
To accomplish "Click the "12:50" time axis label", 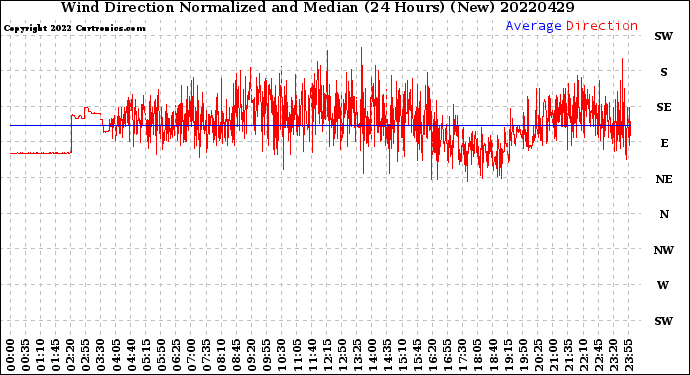I will click(x=342, y=355).
